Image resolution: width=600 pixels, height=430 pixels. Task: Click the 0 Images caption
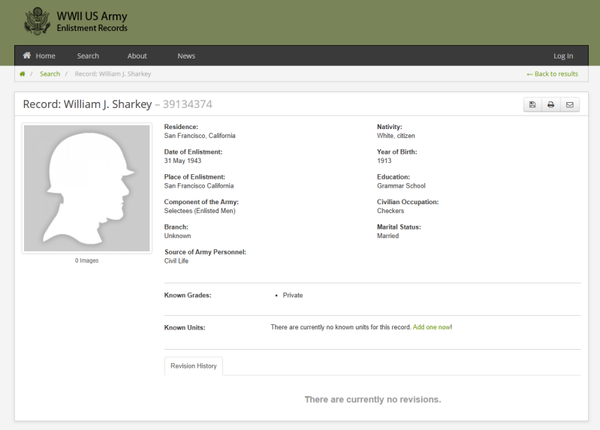click(87, 261)
